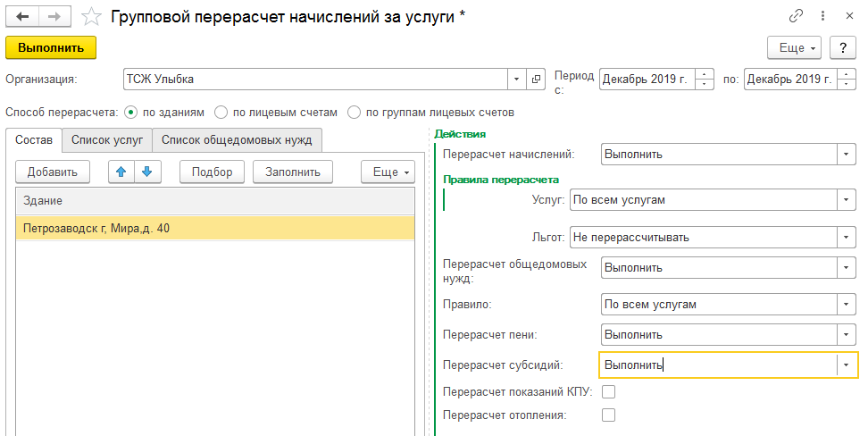Move building row up with arrow
Viewport: 868px width, 436px height.
[121, 172]
